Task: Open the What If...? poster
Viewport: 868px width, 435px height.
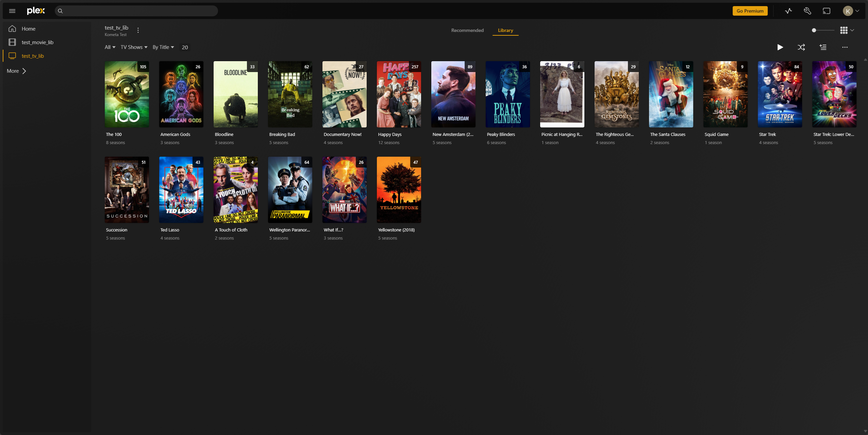Action: 345,190
